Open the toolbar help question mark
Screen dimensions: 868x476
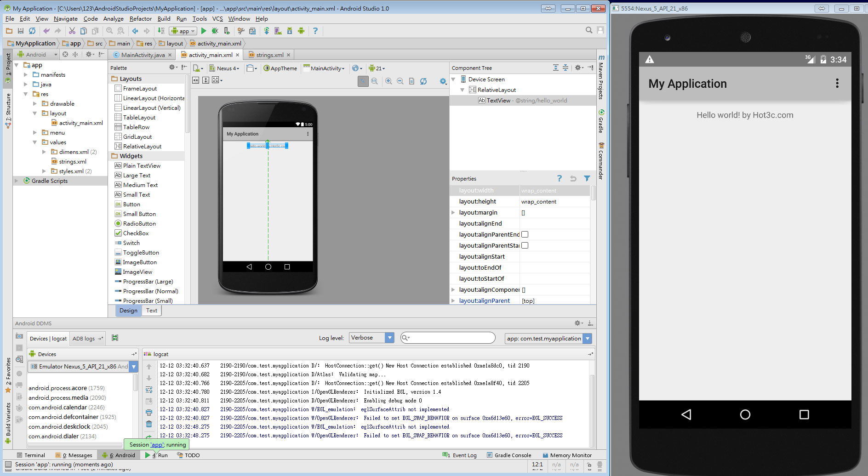(x=315, y=31)
